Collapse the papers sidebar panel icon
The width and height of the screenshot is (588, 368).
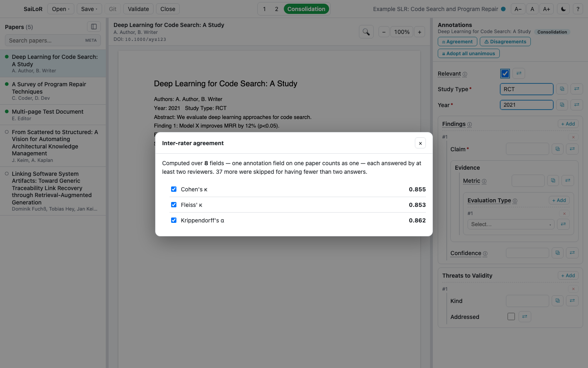94,27
